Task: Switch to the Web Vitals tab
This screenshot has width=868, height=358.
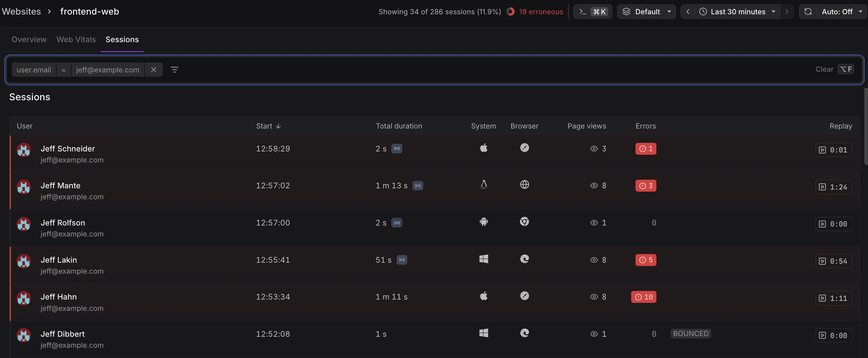Action: pyautogui.click(x=76, y=39)
